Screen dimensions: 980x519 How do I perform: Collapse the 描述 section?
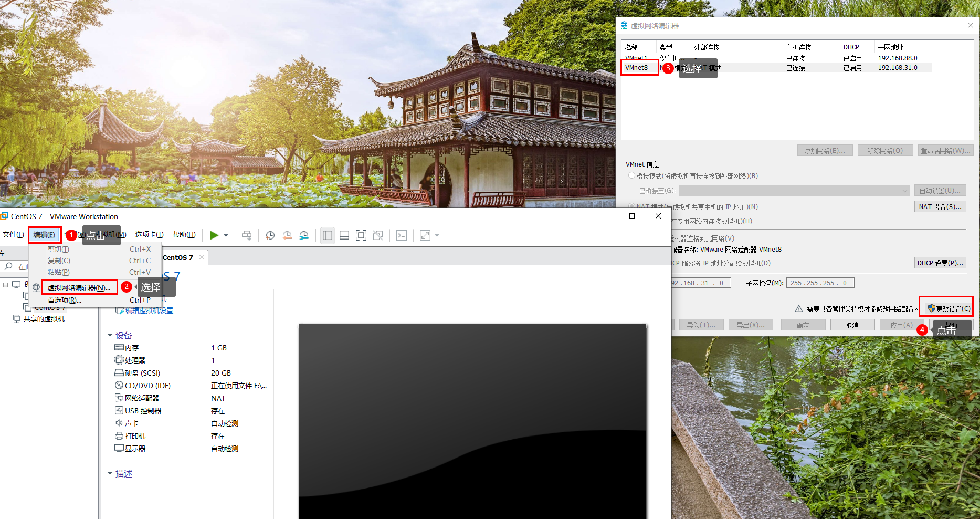pos(110,473)
